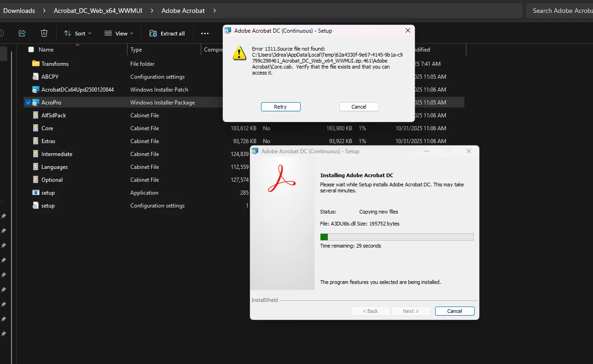Click Retry in the Error 1311 dialog
The height and width of the screenshot is (364, 593).
point(280,107)
